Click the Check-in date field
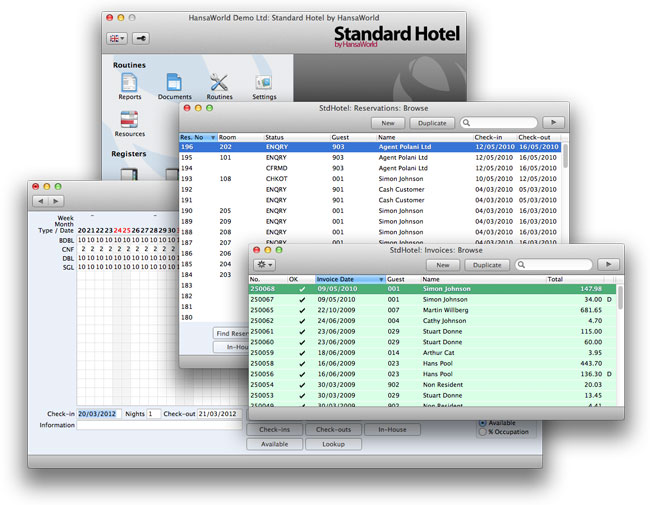 [x=99, y=414]
